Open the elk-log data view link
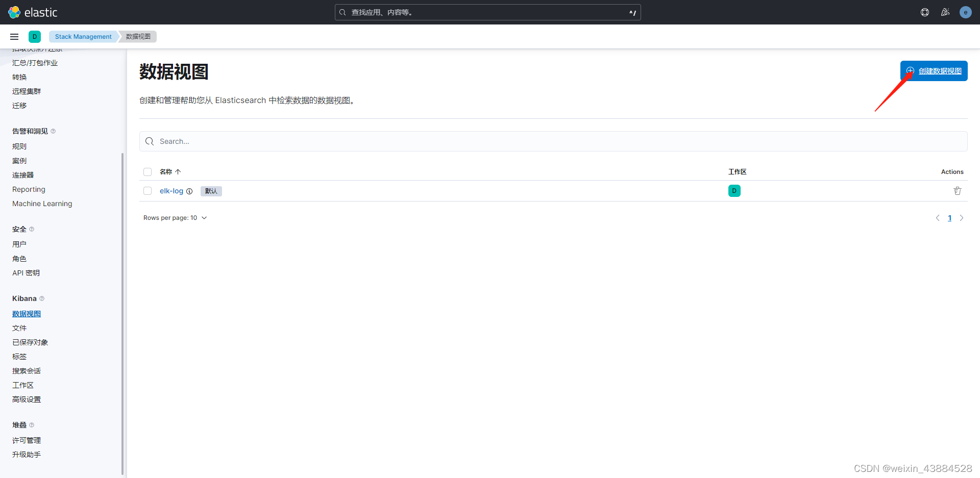 click(x=171, y=191)
